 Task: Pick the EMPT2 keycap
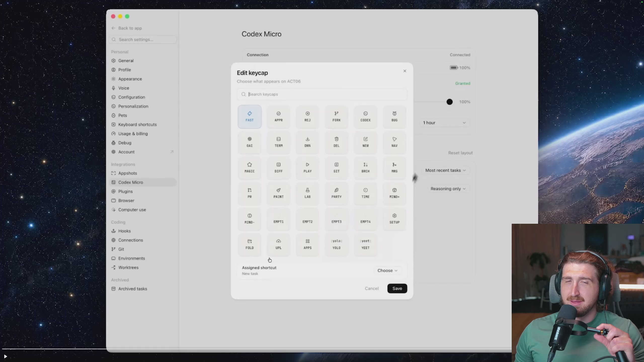(x=307, y=219)
